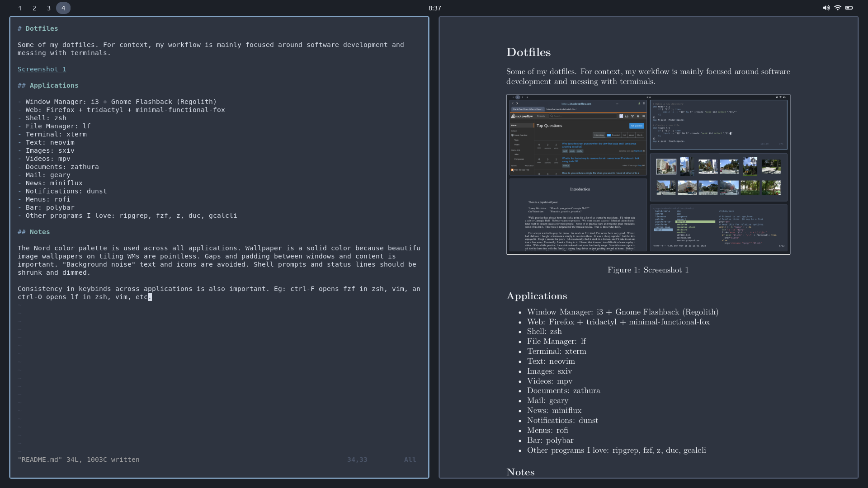Click the 'Consistency in keybinds' paragraph in editor
This screenshot has width=868, height=488.
(x=219, y=293)
